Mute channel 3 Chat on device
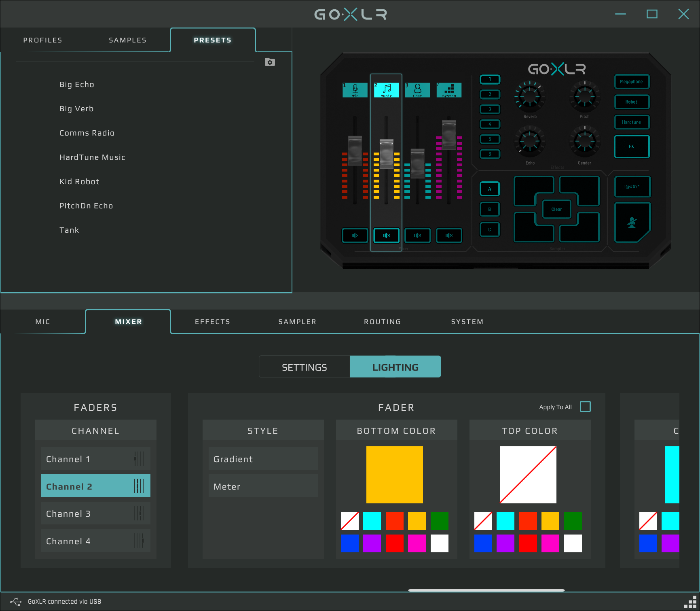Image resolution: width=700 pixels, height=611 pixels. [417, 235]
